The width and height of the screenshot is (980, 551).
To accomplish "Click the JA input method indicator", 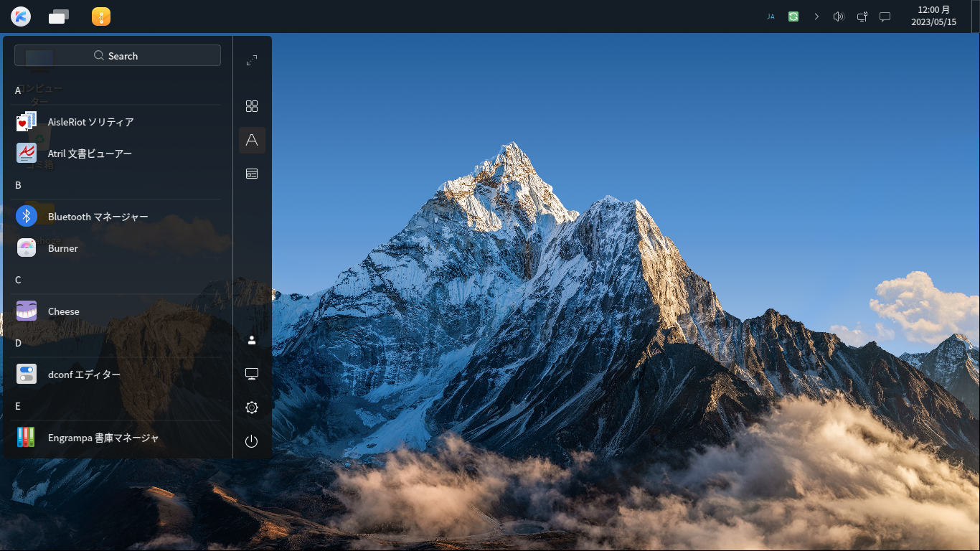I will (x=771, y=17).
